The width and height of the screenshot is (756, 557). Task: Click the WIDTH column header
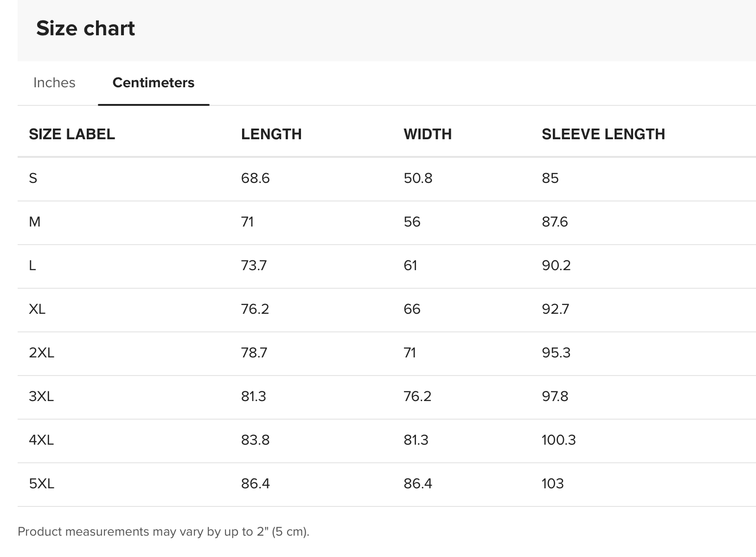tap(428, 134)
